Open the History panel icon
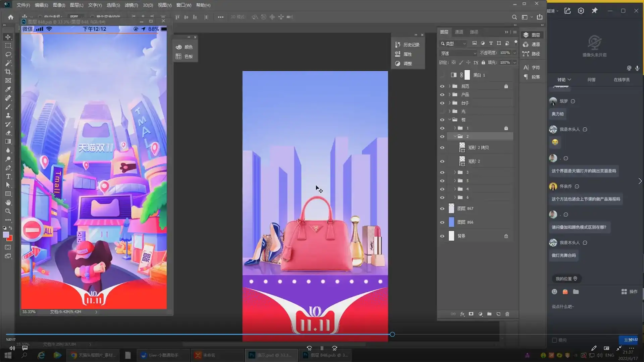 tap(398, 45)
